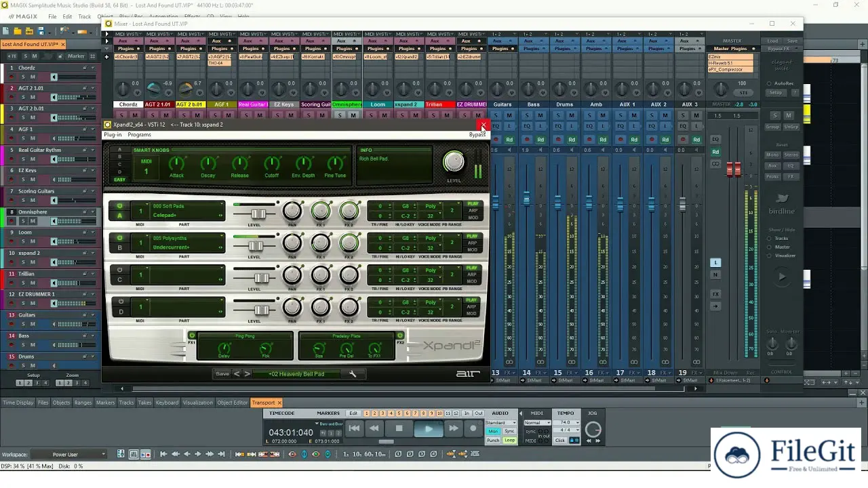Screen dimensions: 868x488
Task: Click ARP button on part A
Action: [x=473, y=211]
